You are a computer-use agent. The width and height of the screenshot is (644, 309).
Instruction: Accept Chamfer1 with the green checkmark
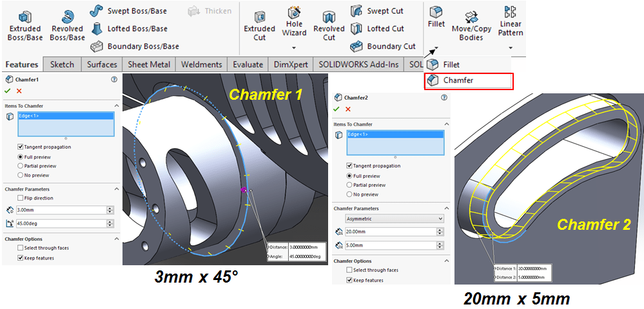point(8,91)
